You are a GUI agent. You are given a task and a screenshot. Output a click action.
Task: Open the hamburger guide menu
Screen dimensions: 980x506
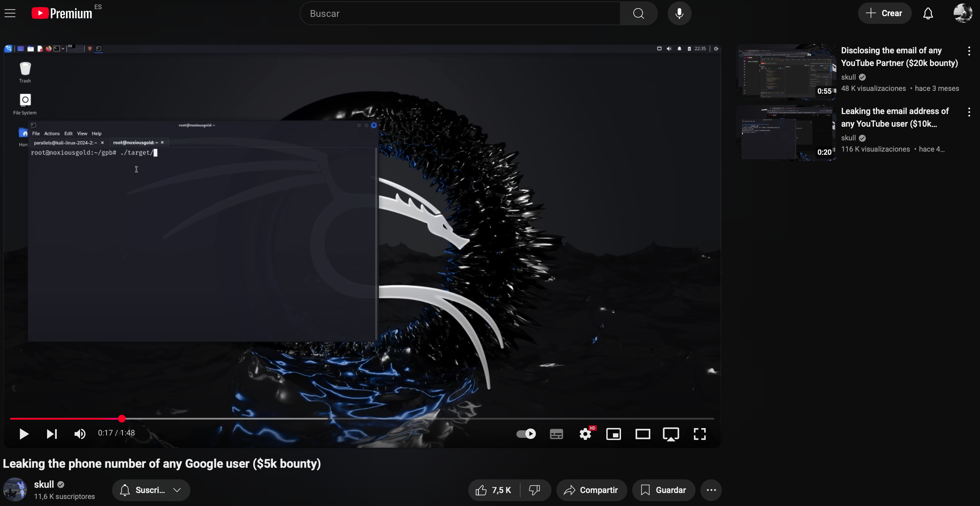tap(10, 14)
